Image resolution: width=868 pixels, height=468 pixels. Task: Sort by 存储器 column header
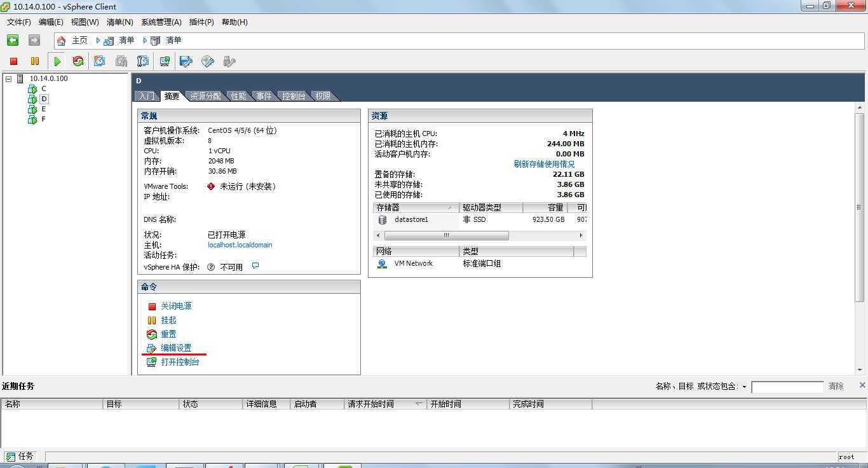pos(416,208)
